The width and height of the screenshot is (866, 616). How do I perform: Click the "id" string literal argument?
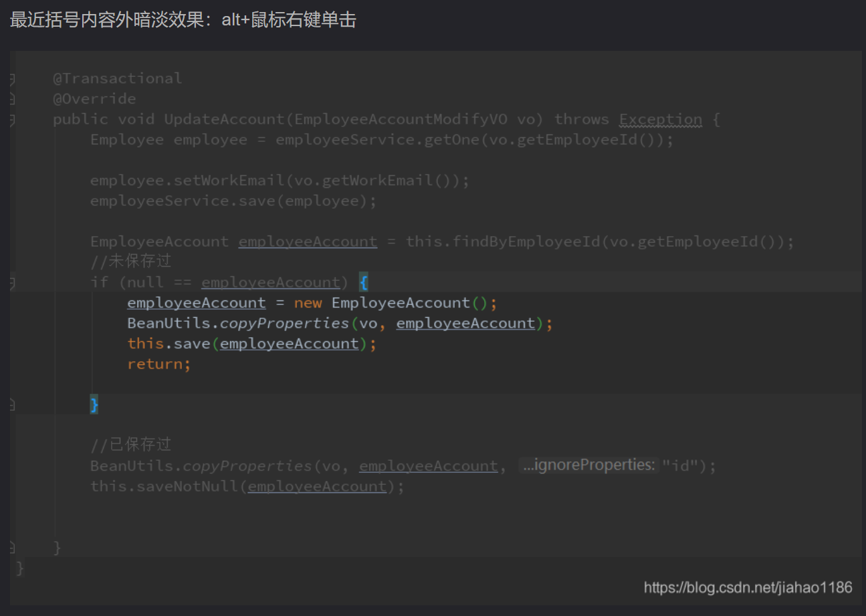tap(680, 466)
